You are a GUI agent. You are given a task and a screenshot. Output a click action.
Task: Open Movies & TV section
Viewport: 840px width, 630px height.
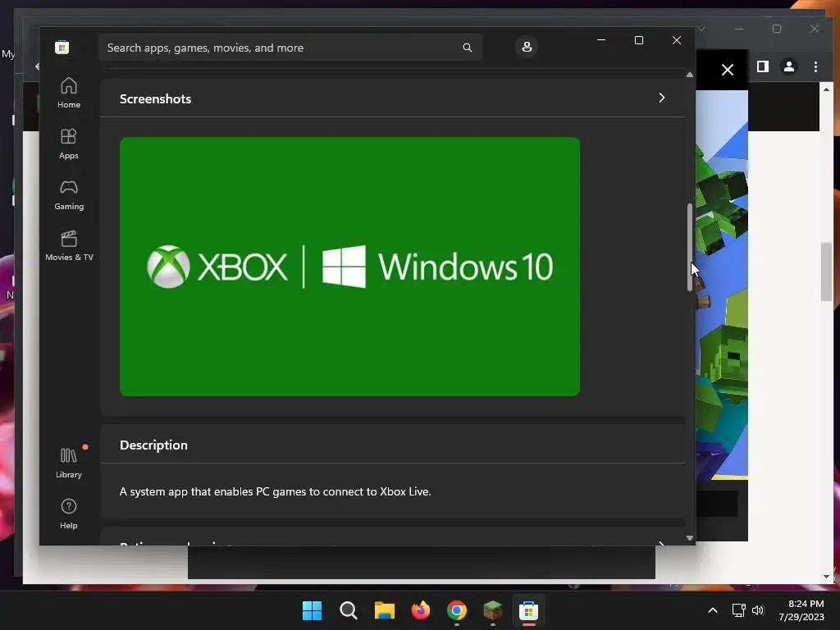[x=69, y=246]
